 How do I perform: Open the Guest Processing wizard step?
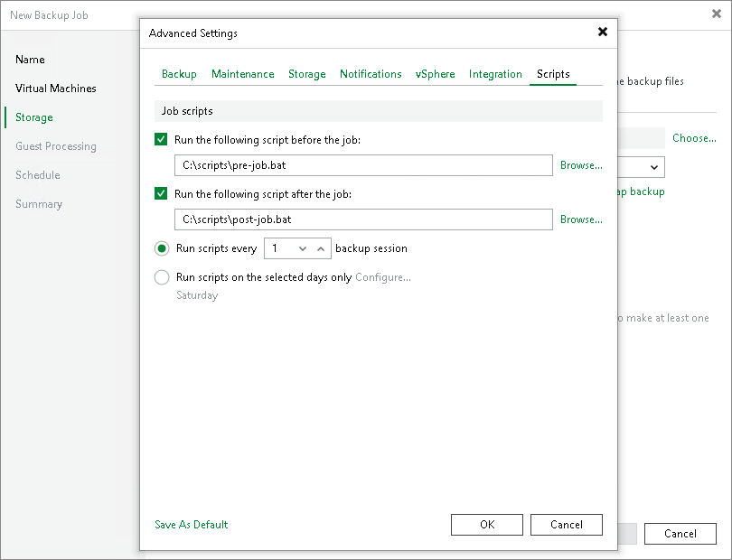coord(56,146)
